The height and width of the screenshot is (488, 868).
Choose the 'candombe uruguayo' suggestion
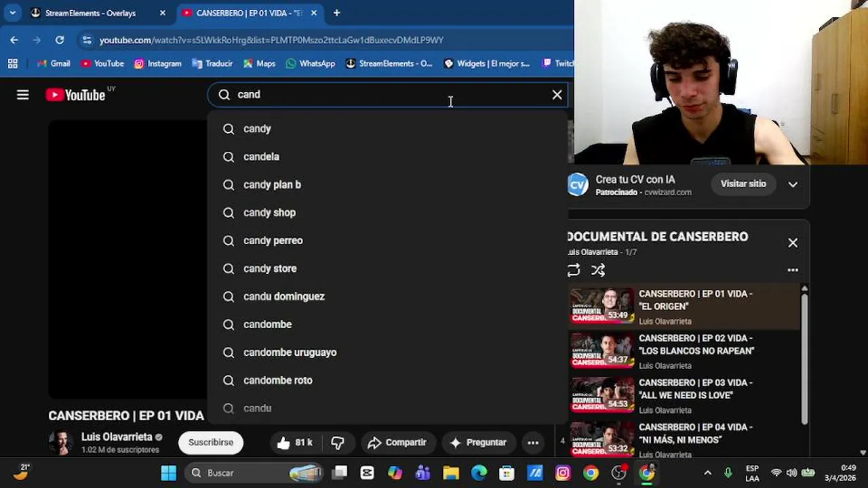point(387,352)
